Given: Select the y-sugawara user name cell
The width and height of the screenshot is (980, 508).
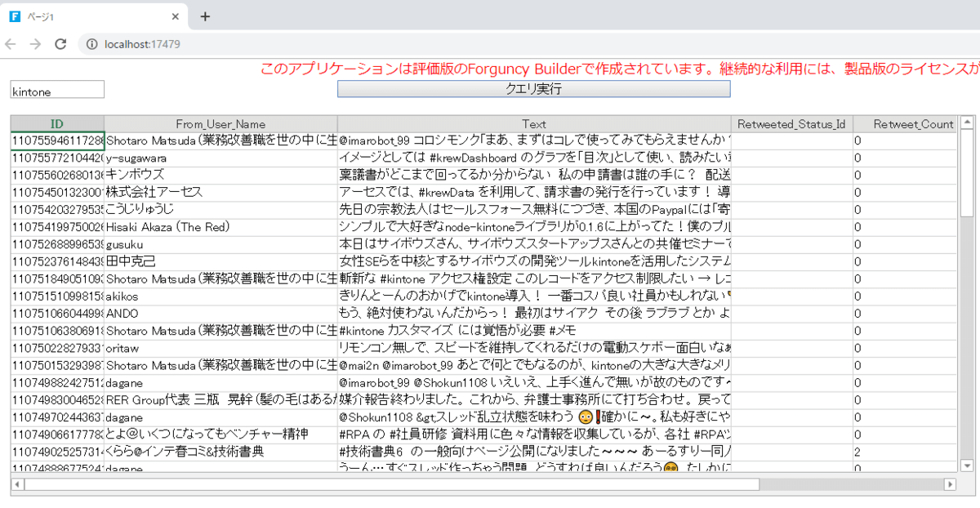Looking at the screenshot, I should click(221, 158).
